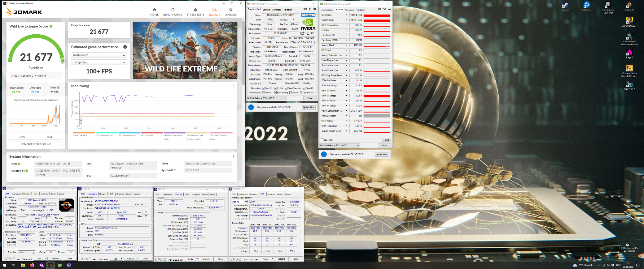Open BENCHMARKS section in 3DMark
This screenshot has width=644, height=269.
(173, 12)
